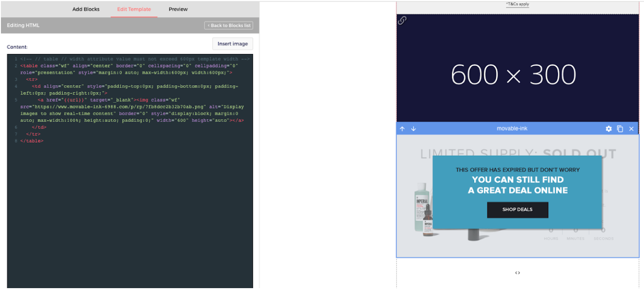Click the code brackets icon below the block

tap(517, 273)
